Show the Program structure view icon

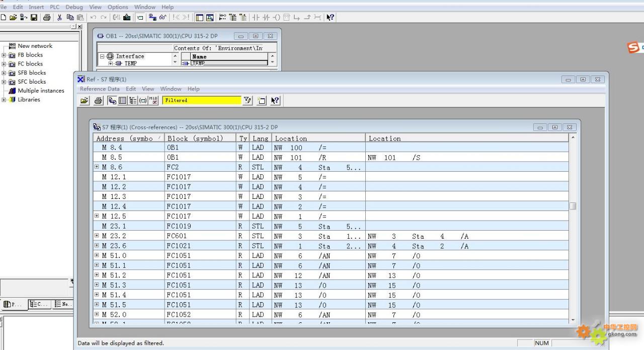click(133, 100)
